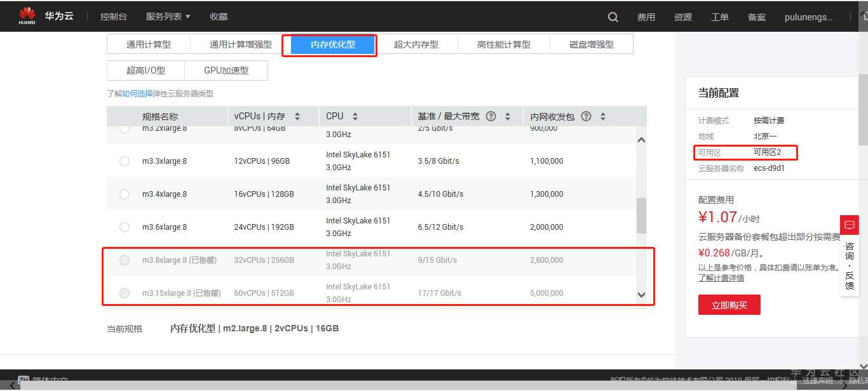Click the 3.5/8 Gbit/s bandwidth cell
This screenshot has height=391, width=868.
[x=438, y=161]
